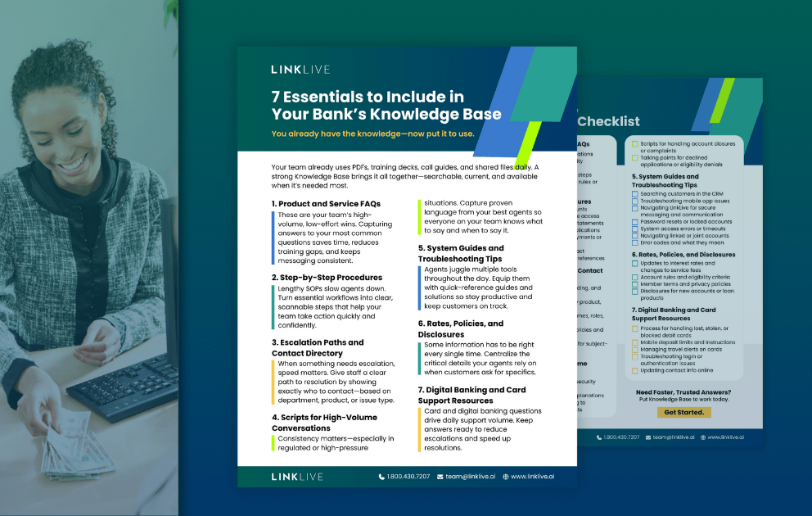Tick the 'Password resets or locked accounts' checkbox

[x=635, y=221]
